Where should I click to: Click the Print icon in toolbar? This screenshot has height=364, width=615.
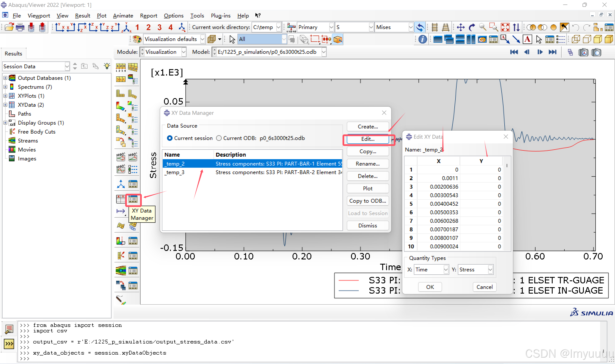(x=20, y=27)
